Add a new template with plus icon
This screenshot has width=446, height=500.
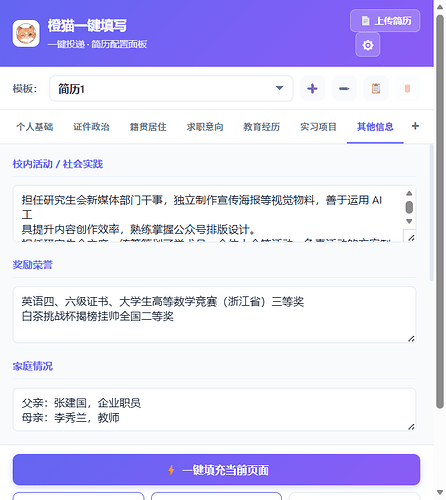click(x=312, y=88)
